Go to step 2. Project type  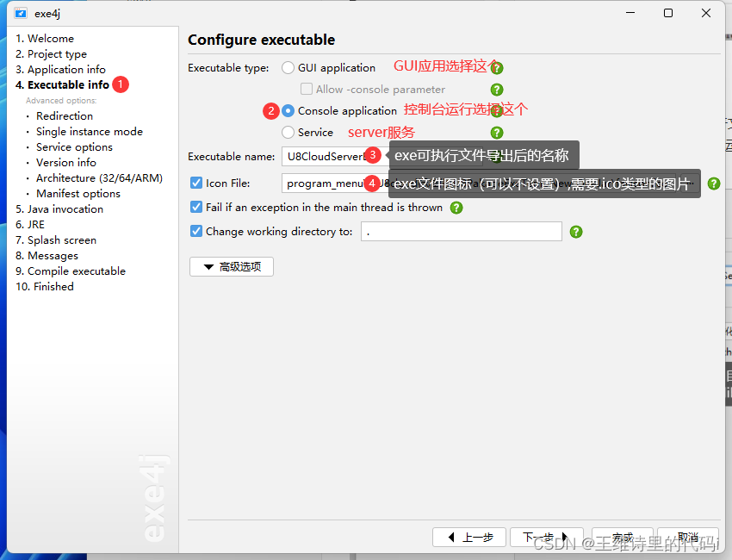[52, 54]
